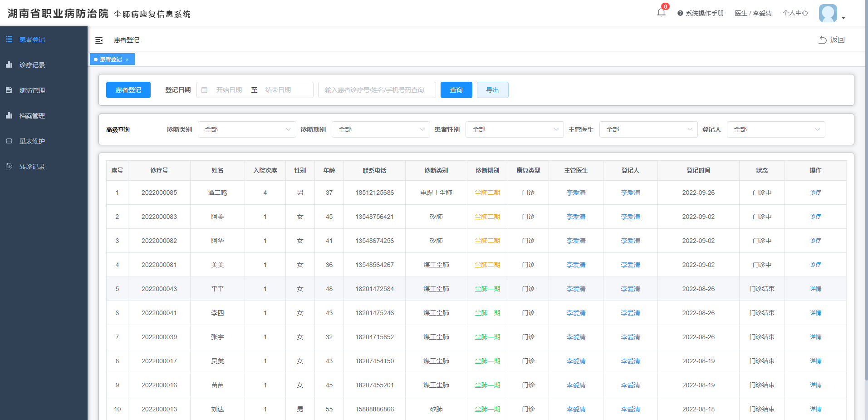
Task: Expand the avatar dropdown arrow
Action: tap(843, 18)
